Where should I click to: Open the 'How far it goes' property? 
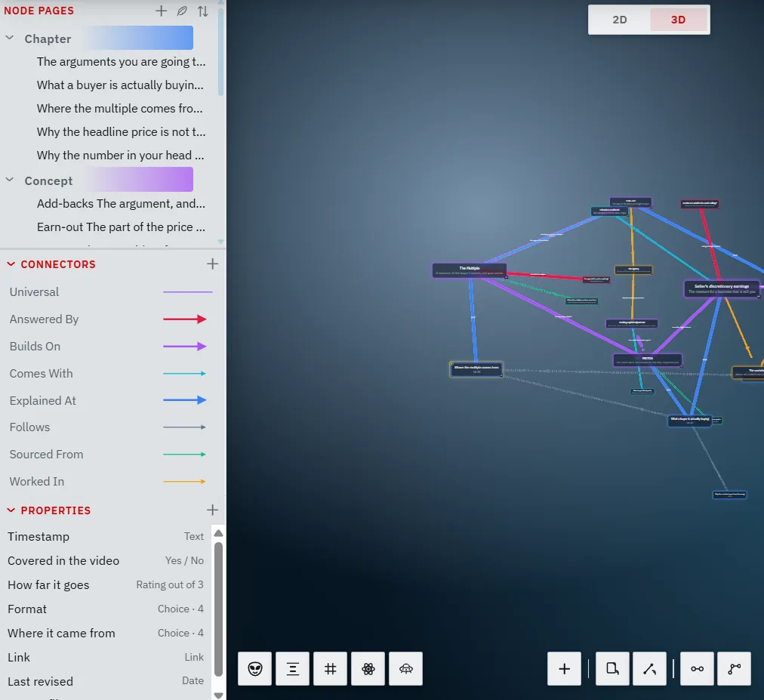pos(106,585)
